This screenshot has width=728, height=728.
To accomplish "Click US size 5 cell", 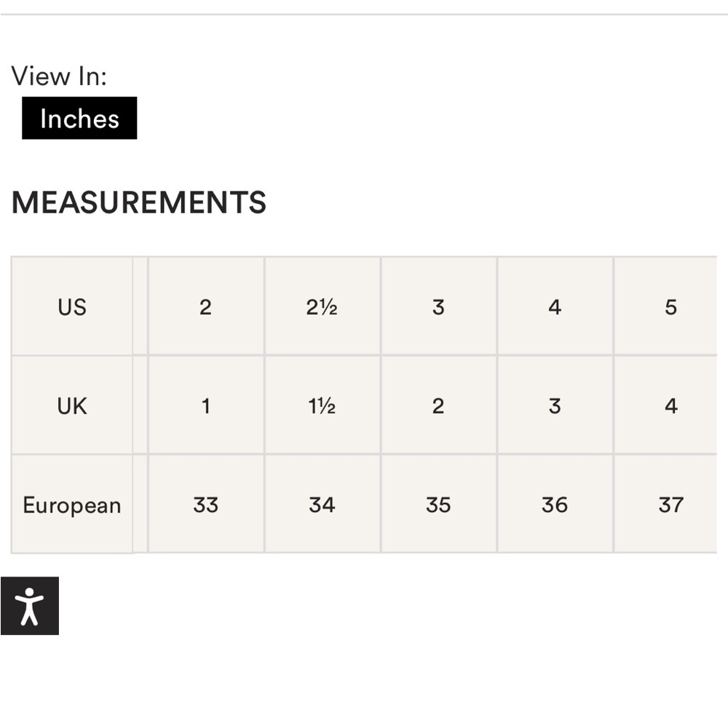I will (x=666, y=306).
